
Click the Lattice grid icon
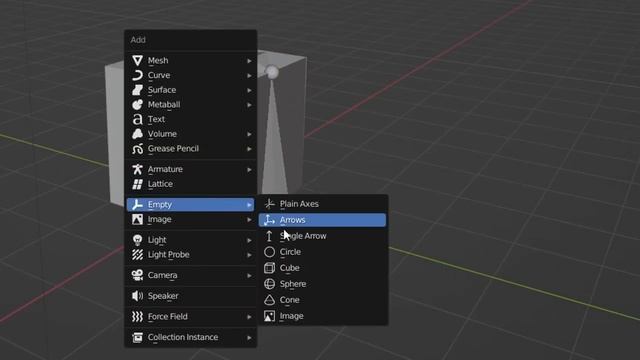[x=138, y=184]
